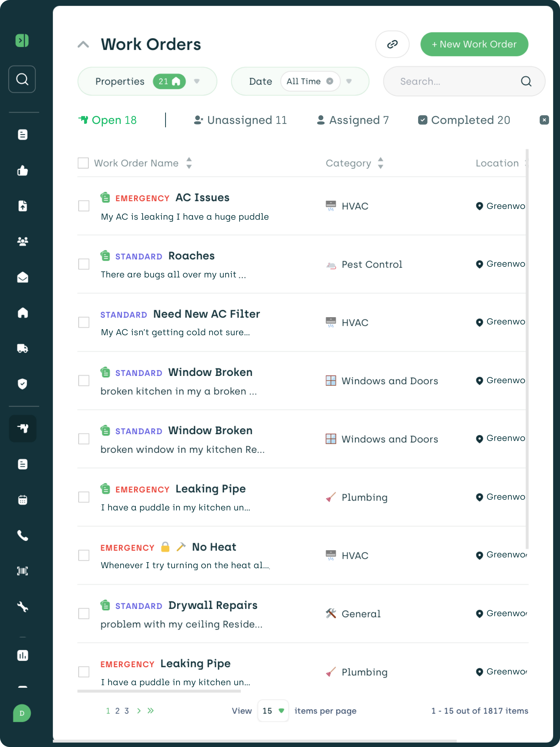This screenshot has height=747, width=560.
Task: Open the bar chart reports icon in sidebar
Action: tap(23, 655)
